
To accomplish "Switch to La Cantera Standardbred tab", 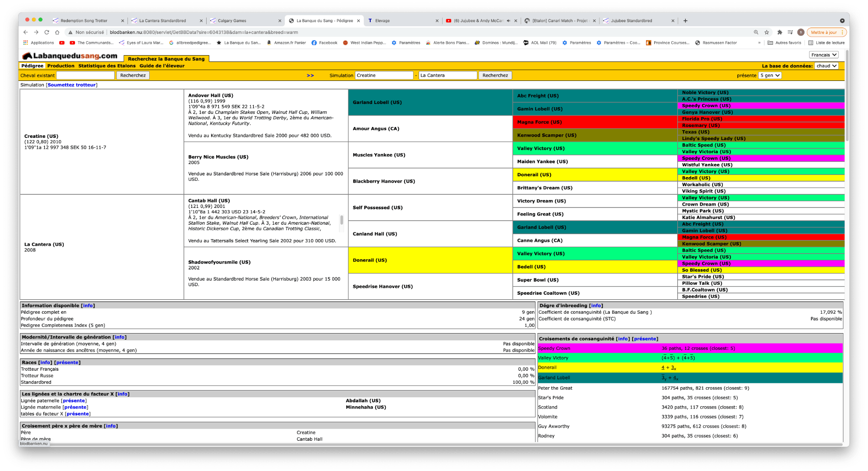I will pos(163,20).
